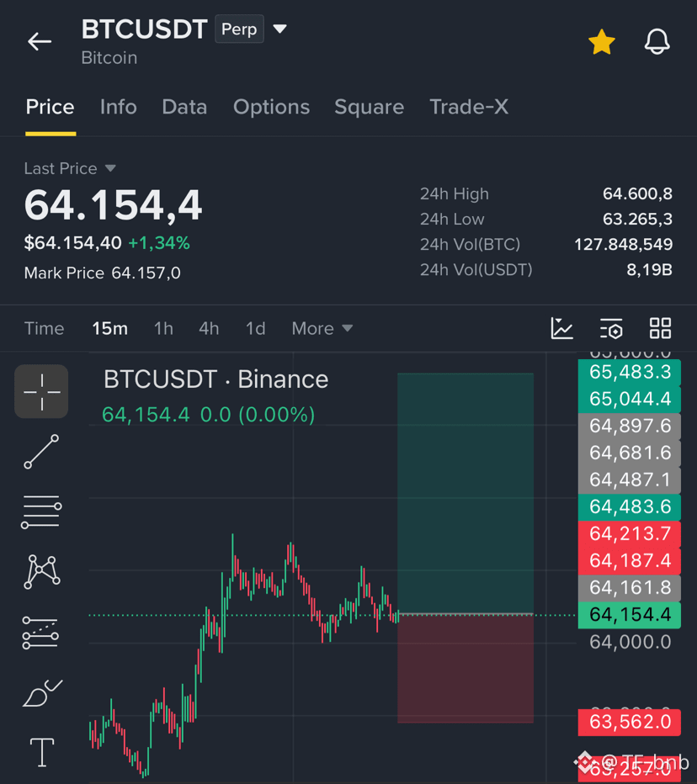Click the 24h Low value 63.265,3
The height and width of the screenshot is (784, 697).
[637, 219]
